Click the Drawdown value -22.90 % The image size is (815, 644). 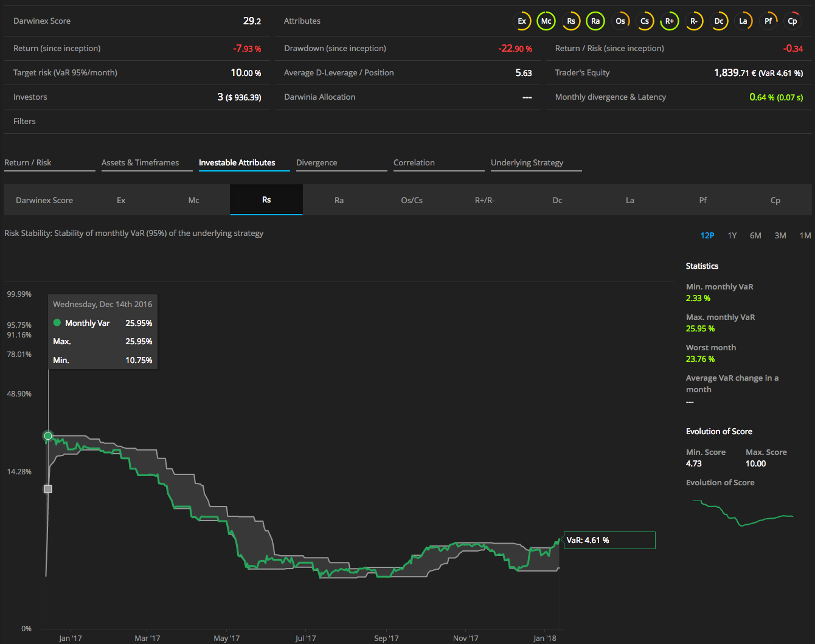tap(515, 48)
